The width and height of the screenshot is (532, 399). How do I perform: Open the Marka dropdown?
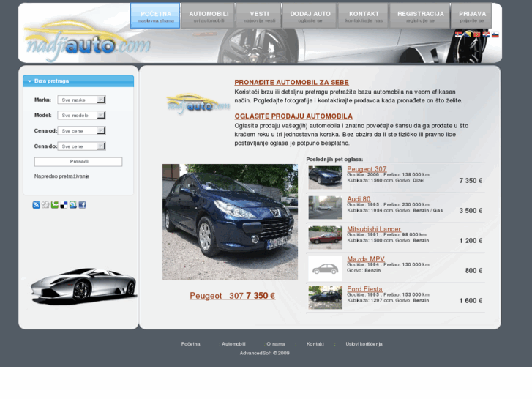82,100
